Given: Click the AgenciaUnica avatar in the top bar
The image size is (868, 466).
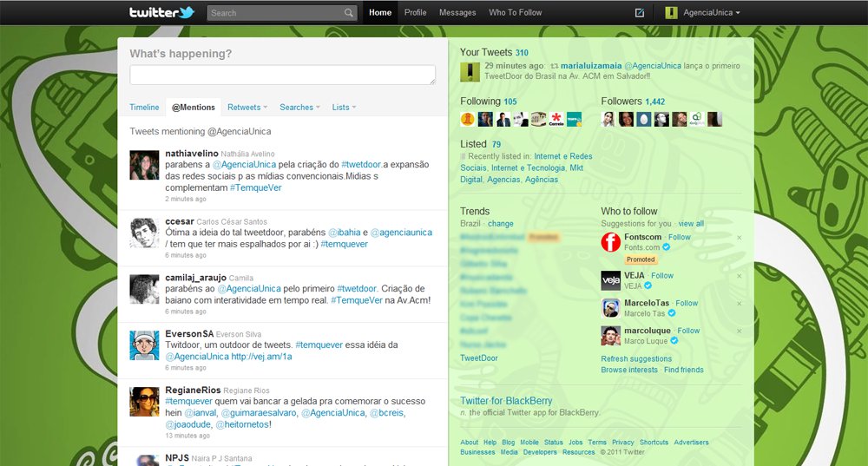Looking at the screenshot, I should [x=672, y=13].
